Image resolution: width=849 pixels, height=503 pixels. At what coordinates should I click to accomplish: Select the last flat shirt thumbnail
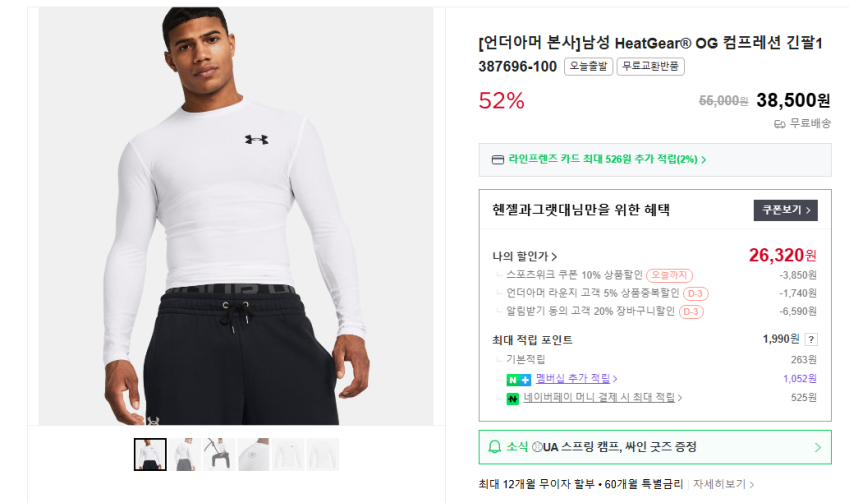coord(322,455)
